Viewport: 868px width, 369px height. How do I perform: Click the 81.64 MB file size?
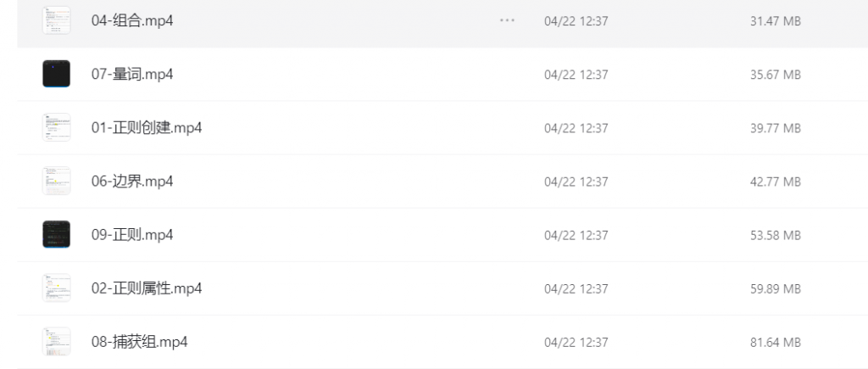[x=776, y=342]
